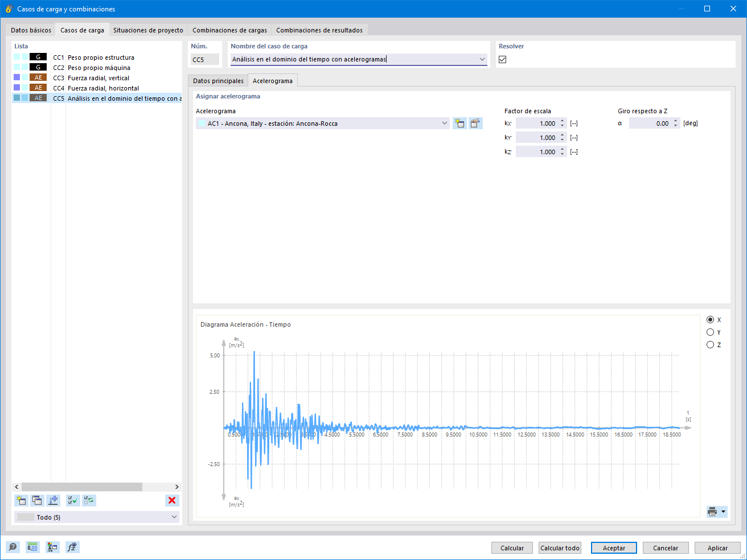Print the acceleration-time diagram
747x560 pixels.
coord(712,512)
